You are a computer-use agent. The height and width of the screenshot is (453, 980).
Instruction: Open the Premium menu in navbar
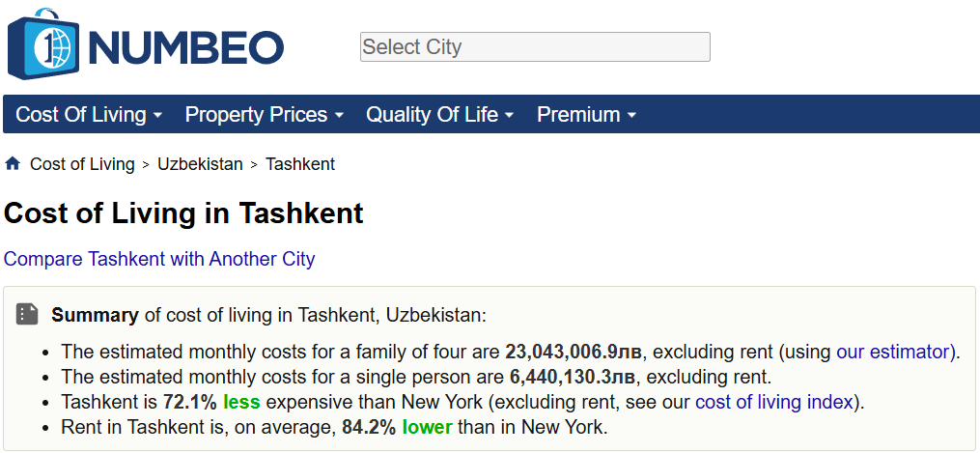586,115
